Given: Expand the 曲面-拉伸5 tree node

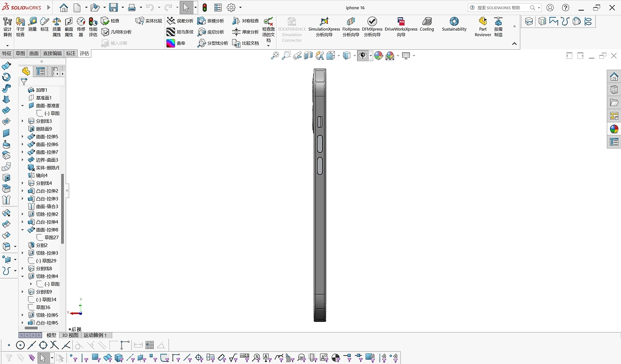Looking at the screenshot, I should 23,137.
